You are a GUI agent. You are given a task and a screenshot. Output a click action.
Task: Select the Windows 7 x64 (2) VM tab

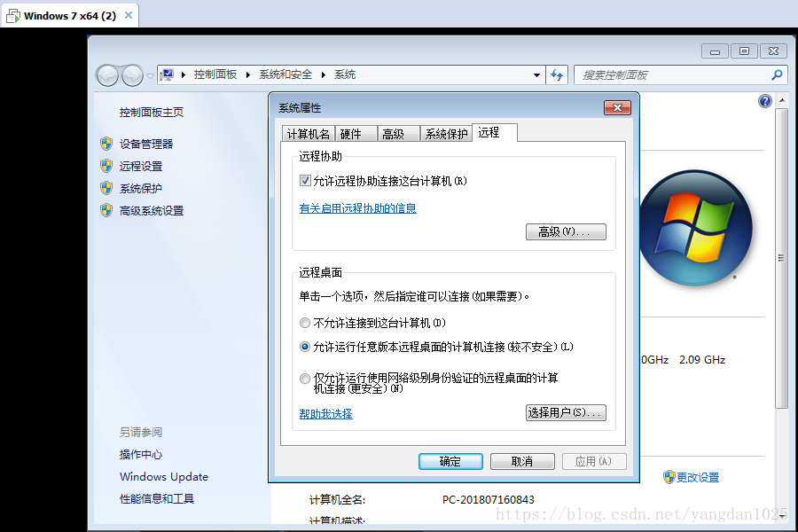coord(70,15)
